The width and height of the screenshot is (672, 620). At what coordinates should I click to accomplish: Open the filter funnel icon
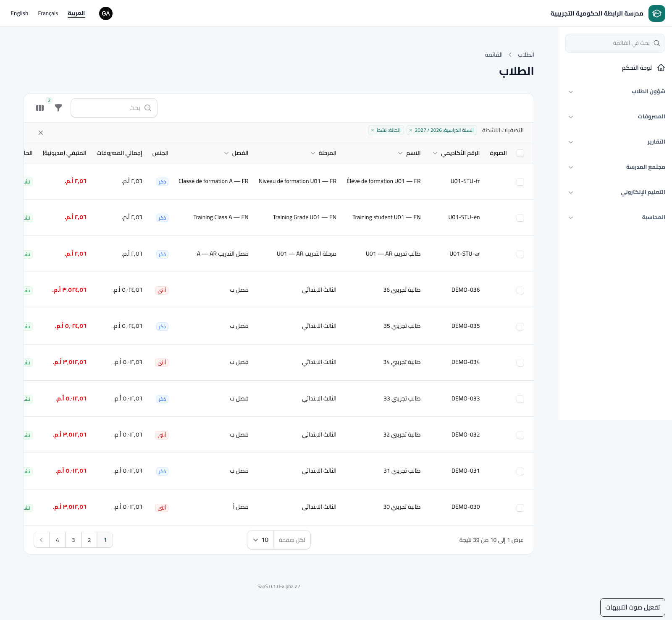[x=58, y=108]
